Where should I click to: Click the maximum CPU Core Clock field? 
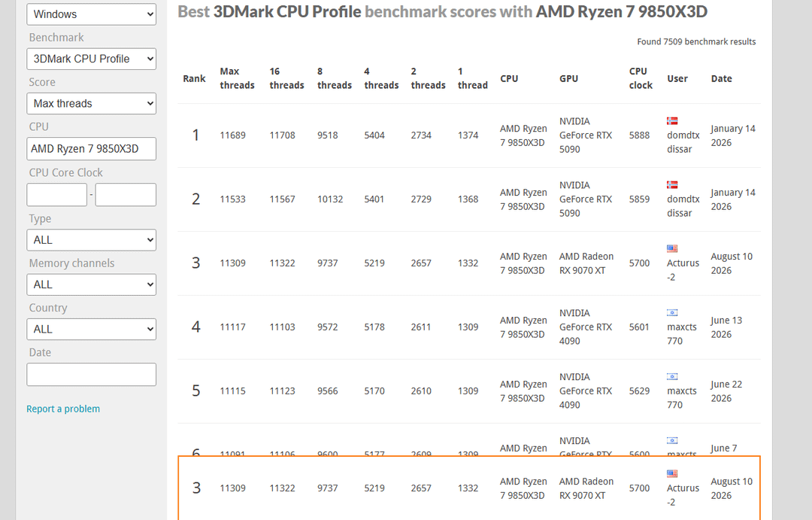click(126, 194)
